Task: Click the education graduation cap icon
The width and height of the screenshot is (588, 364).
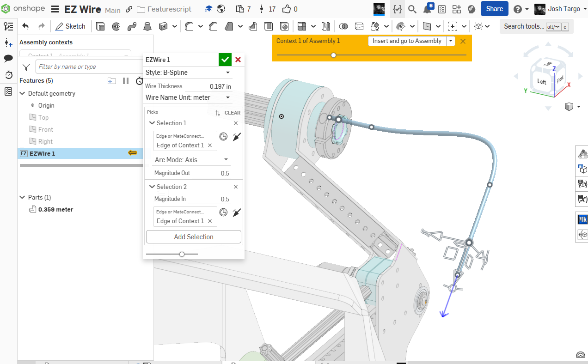Action: [x=209, y=9]
